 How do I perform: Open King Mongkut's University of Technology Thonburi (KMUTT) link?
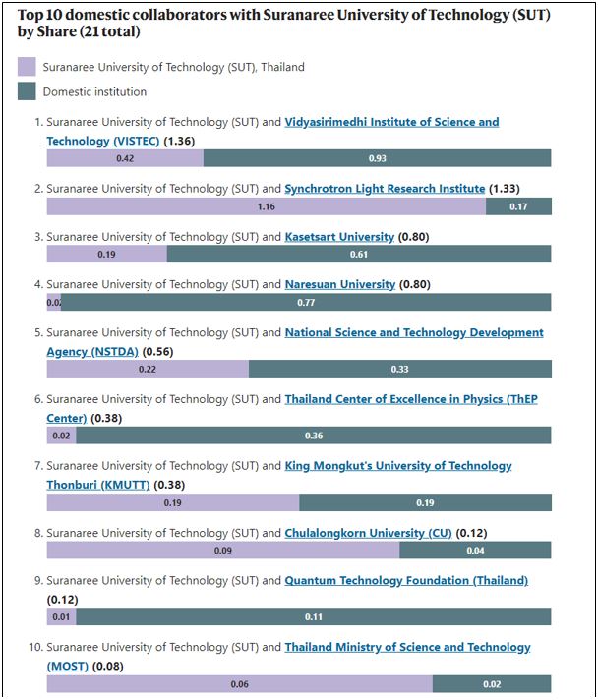point(398,466)
